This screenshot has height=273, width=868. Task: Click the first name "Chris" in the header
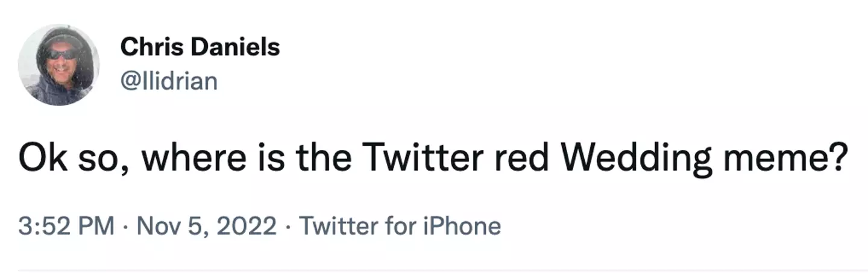(x=145, y=47)
